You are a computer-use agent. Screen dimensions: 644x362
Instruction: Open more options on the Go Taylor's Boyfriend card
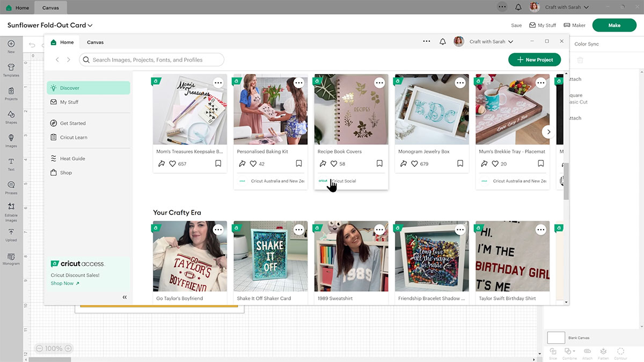coord(218,230)
